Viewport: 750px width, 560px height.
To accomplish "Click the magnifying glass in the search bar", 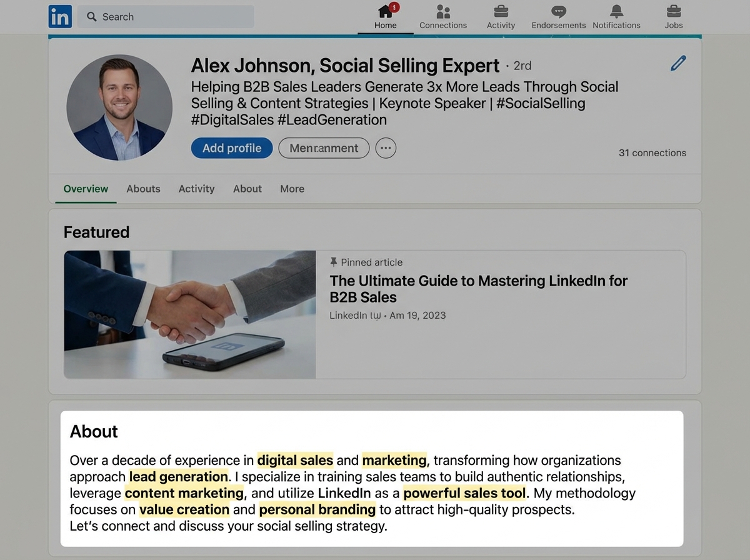I will (x=92, y=16).
